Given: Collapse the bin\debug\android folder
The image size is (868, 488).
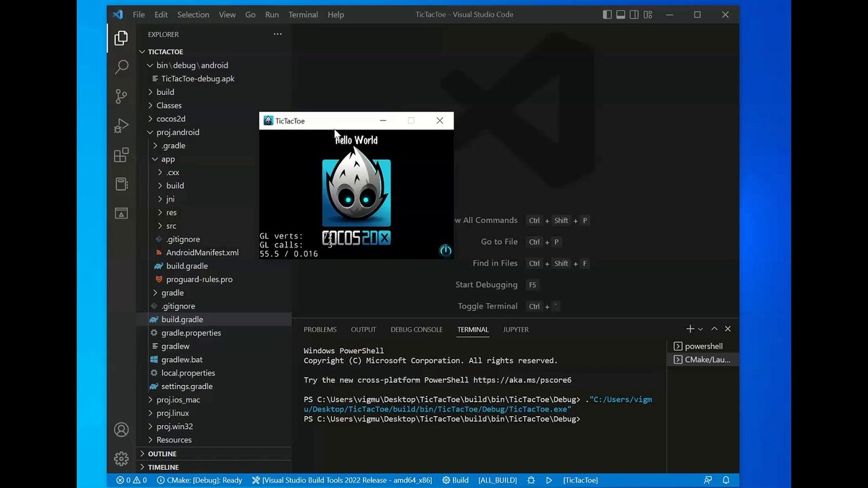Looking at the screenshot, I should [x=214, y=65].
